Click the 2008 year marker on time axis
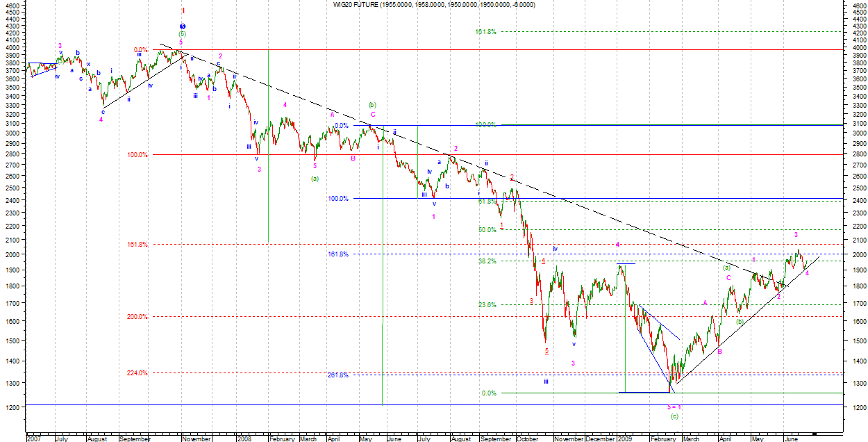The height and width of the screenshot is (442, 868). [x=244, y=439]
